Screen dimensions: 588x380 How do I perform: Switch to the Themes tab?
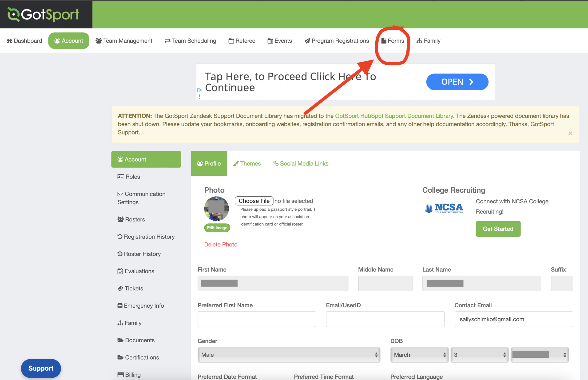pos(247,164)
